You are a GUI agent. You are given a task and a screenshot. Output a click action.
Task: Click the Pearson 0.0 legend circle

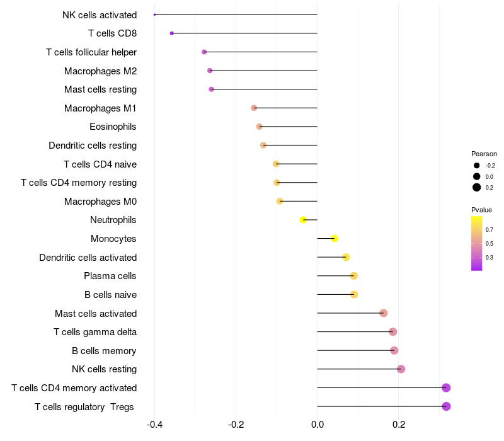(476, 176)
